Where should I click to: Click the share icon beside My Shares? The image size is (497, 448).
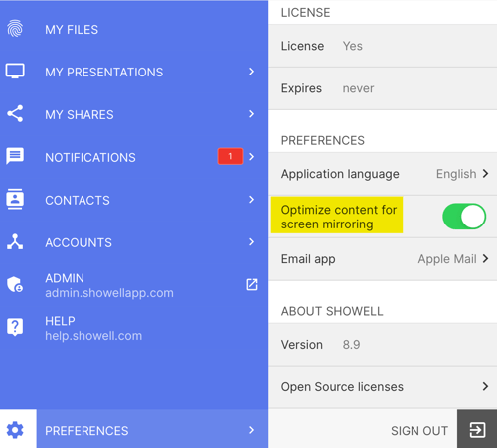(x=15, y=114)
